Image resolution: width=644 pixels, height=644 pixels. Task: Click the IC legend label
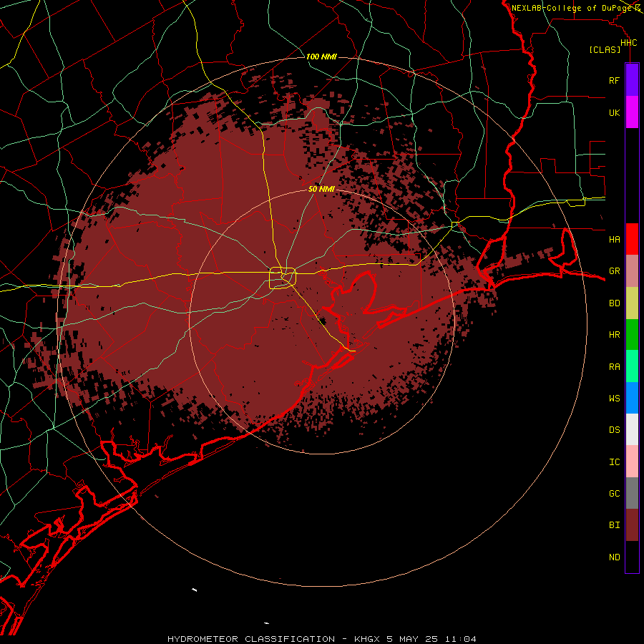click(x=615, y=462)
